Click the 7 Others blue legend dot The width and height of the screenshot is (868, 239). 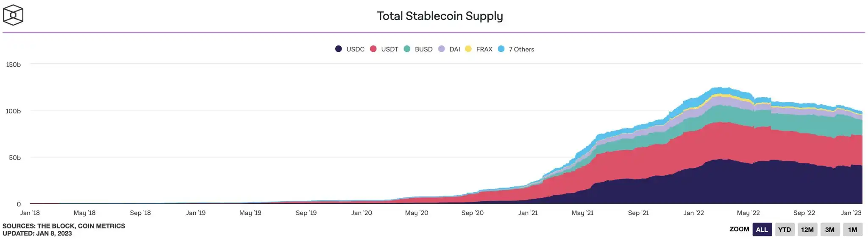tap(501, 49)
